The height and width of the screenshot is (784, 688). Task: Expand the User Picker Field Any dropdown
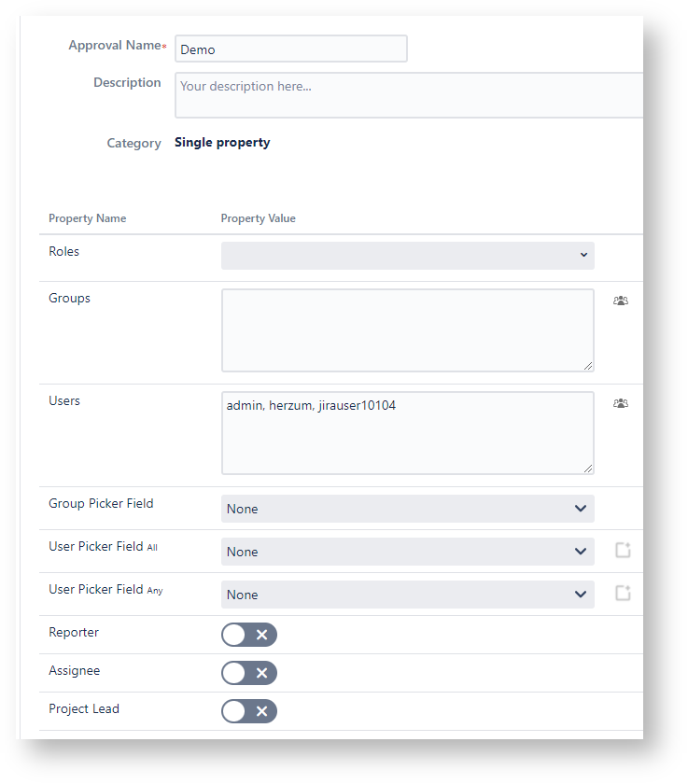407,595
